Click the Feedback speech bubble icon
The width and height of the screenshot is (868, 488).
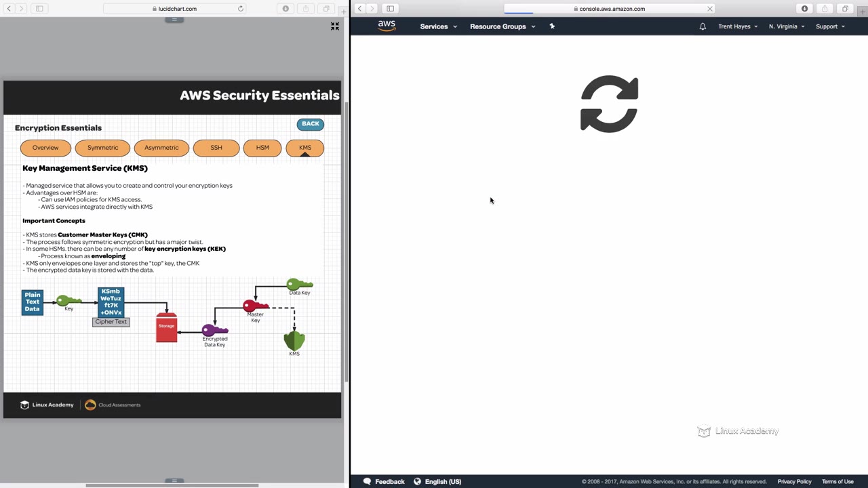tap(368, 481)
